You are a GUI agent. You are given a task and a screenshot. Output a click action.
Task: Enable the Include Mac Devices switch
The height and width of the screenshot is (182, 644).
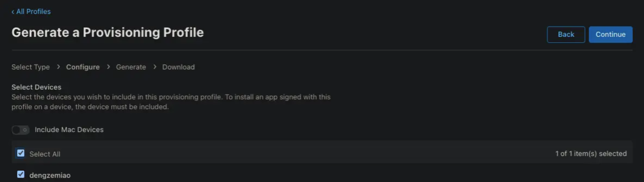(x=20, y=130)
